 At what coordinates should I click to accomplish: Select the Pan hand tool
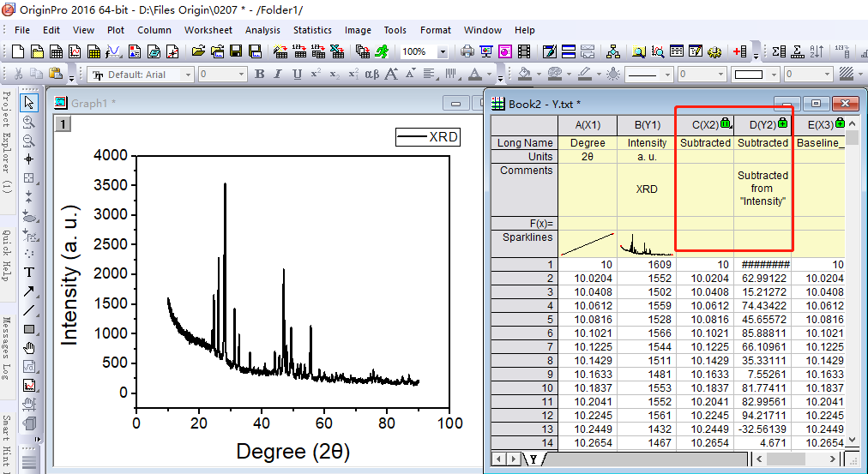(x=29, y=348)
